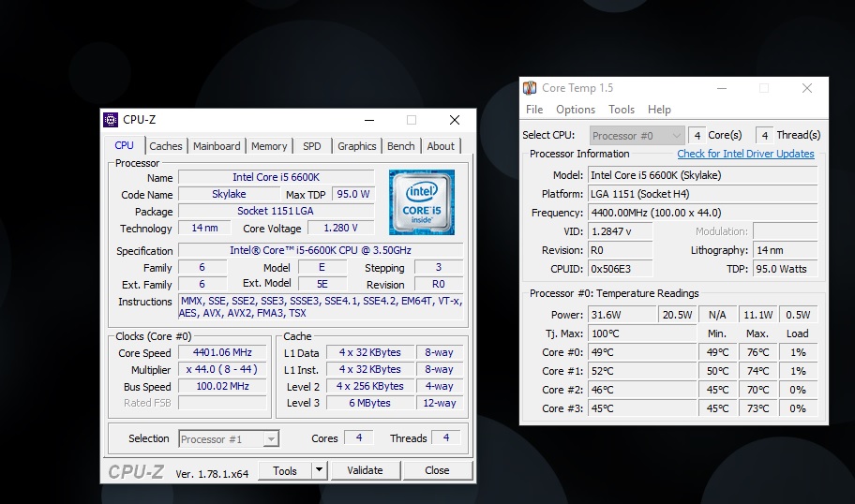The height and width of the screenshot is (504, 855).
Task: Click the Lithography '14 nm' value in Core Temp
Action: coord(786,250)
